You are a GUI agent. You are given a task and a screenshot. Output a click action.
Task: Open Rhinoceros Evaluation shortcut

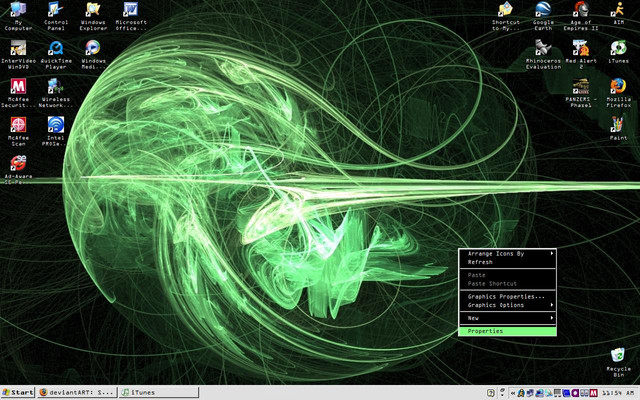[x=544, y=48]
